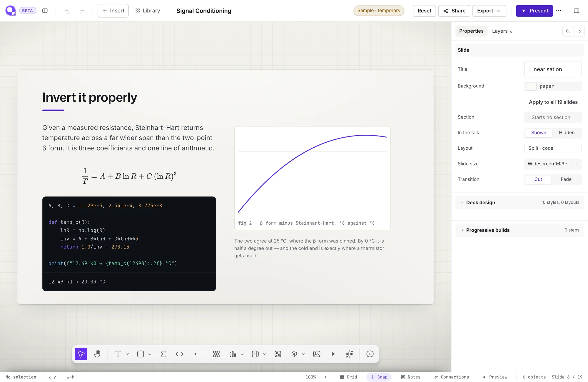588x382 pixels.
Task: Click the redo arrow icon
Action: coord(82,11)
